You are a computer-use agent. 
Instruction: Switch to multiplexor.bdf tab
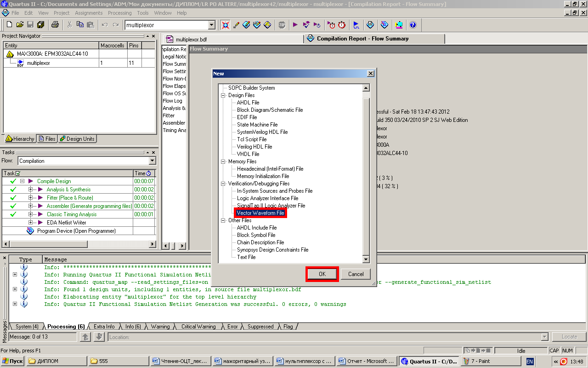(x=232, y=39)
